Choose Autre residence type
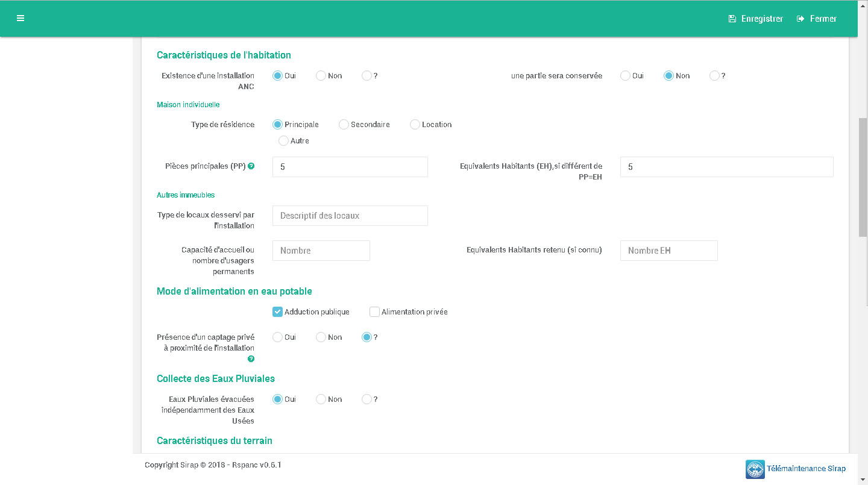The width and height of the screenshot is (868, 485). 283,141
